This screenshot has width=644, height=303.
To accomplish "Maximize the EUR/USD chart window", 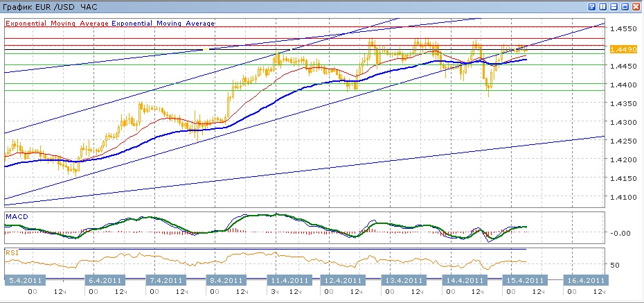I will [625, 6].
